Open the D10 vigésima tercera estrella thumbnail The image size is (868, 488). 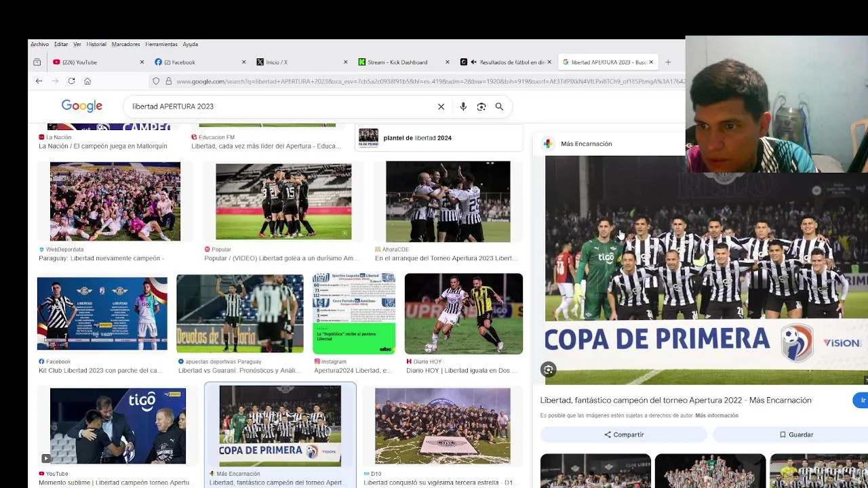(x=442, y=426)
